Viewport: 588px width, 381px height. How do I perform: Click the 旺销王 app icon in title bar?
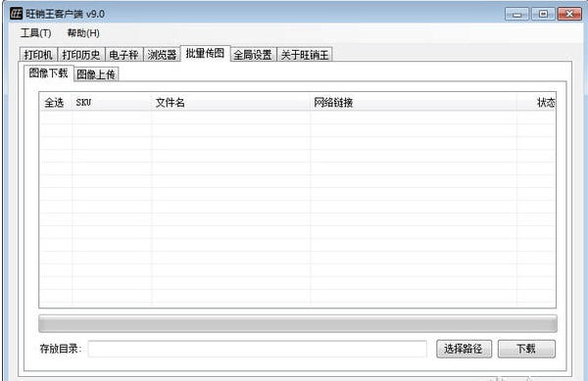point(16,14)
